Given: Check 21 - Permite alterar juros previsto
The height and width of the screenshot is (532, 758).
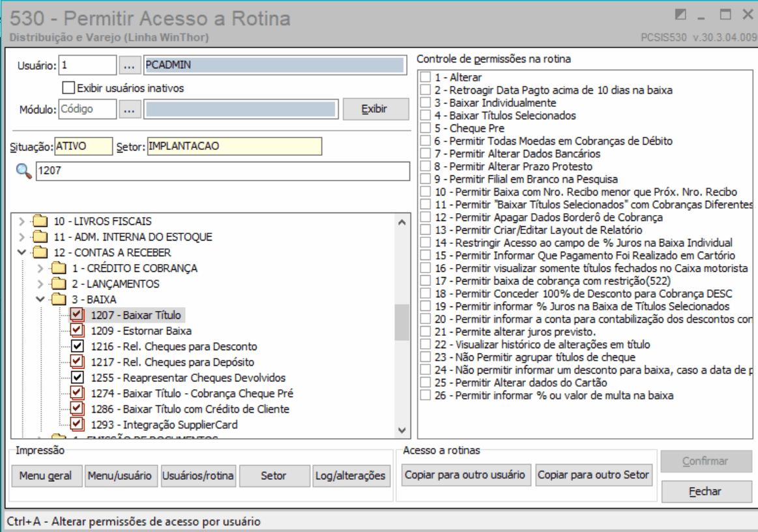Looking at the screenshot, I should pyautogui.click(x=426, y=332).
